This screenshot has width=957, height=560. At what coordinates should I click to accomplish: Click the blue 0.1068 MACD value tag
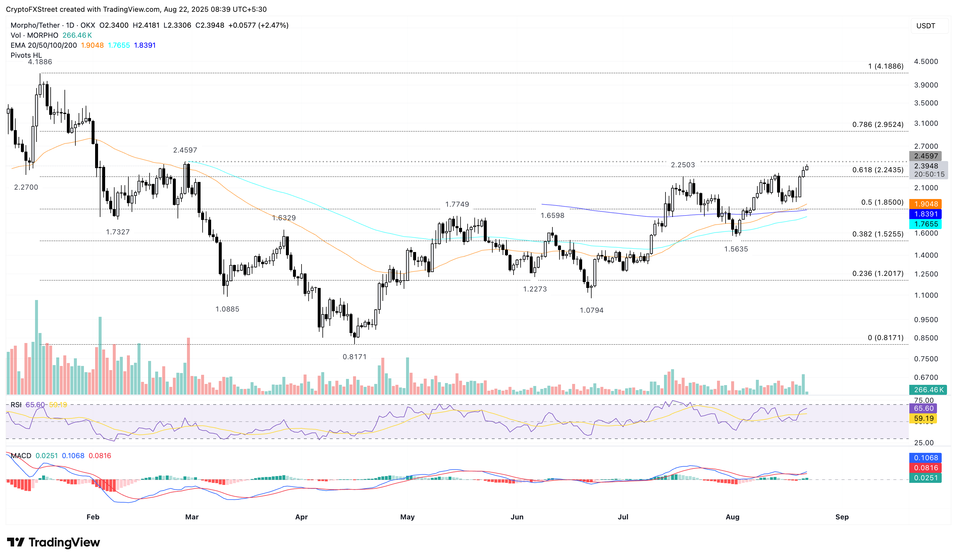coord(925,458)
